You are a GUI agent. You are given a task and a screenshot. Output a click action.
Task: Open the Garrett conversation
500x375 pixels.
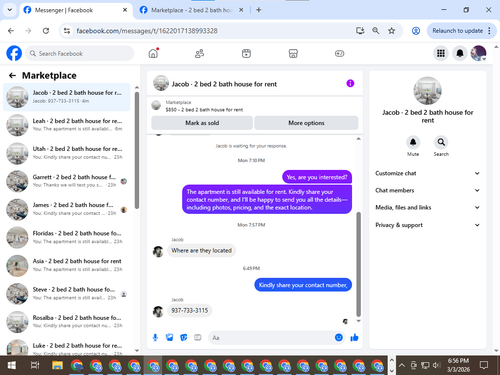click(67, 181)
